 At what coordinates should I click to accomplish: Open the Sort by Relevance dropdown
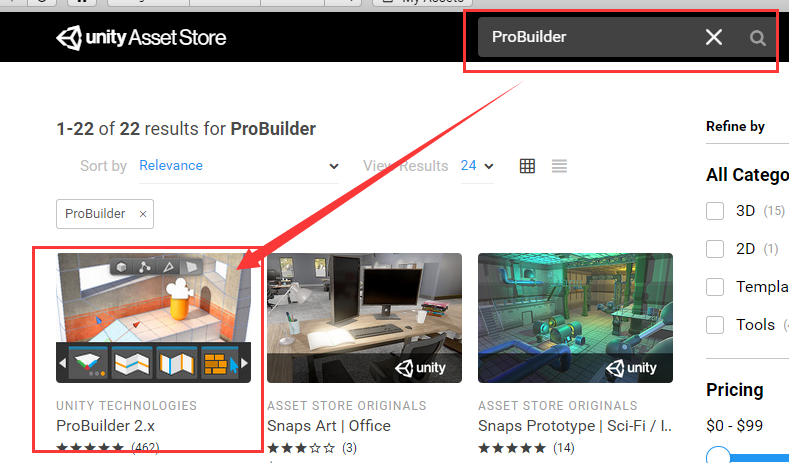[x=239, y=166]
